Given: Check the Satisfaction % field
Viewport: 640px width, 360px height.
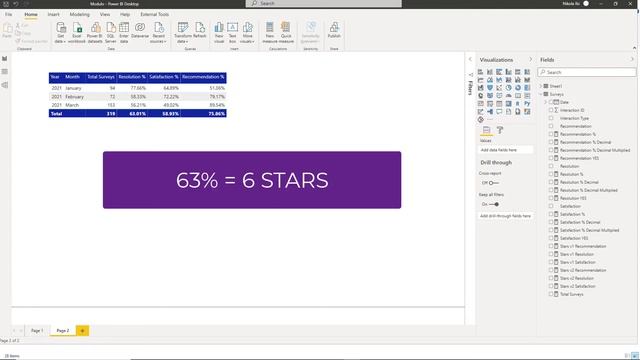Looking at the screenshot, I should click(551, 214).
